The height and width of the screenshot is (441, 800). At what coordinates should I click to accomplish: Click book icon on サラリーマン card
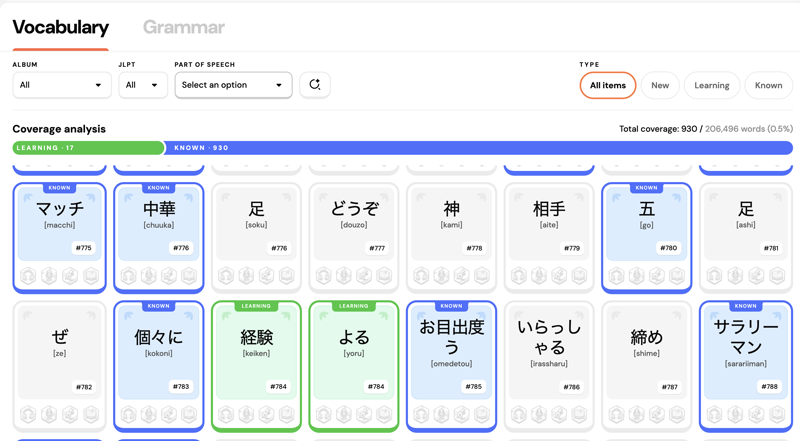pyautogui.click(x=777, y=414)
